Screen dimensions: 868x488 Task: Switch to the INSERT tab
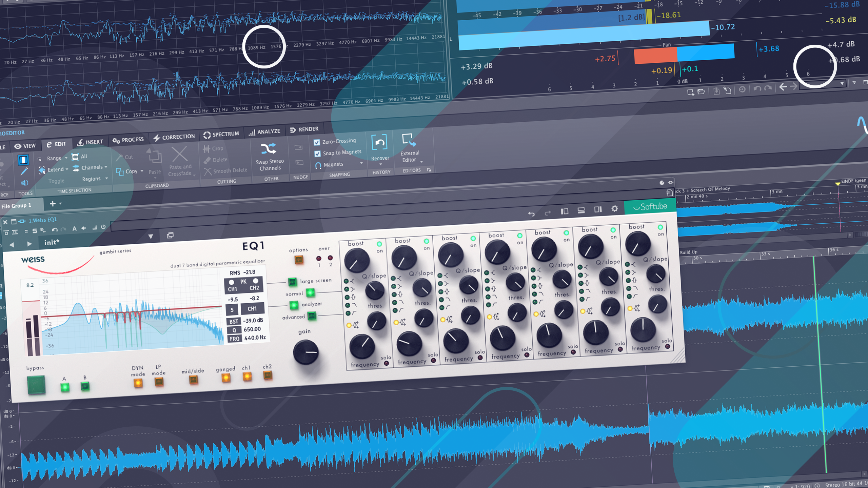(90, 142)
